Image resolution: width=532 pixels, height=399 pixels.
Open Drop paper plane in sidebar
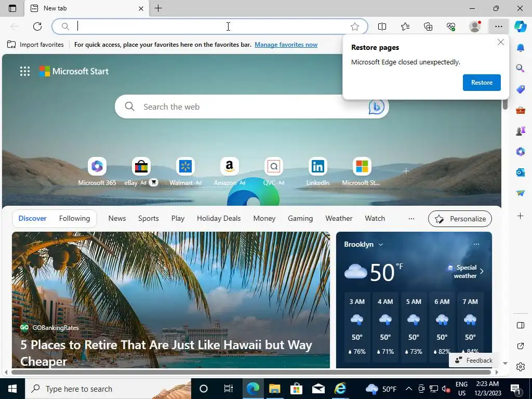click(x=521, y=193)
